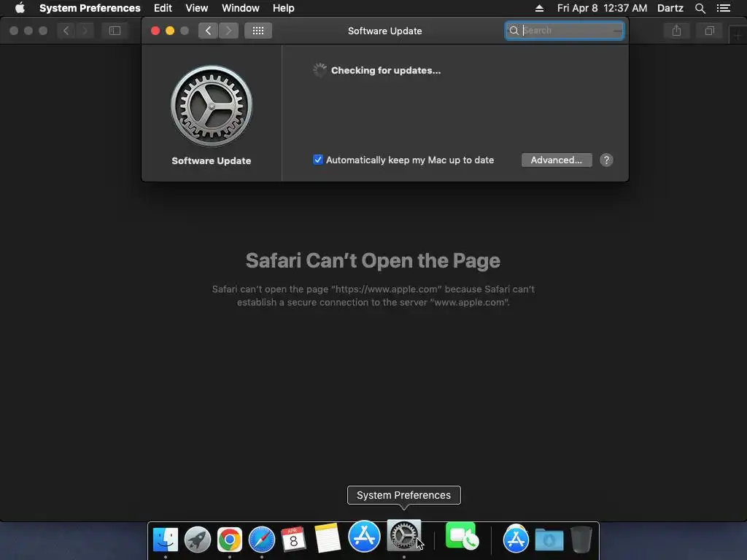Open the Advanced… options
Screen dimensions: 747x560
click(x=557, y=160)
